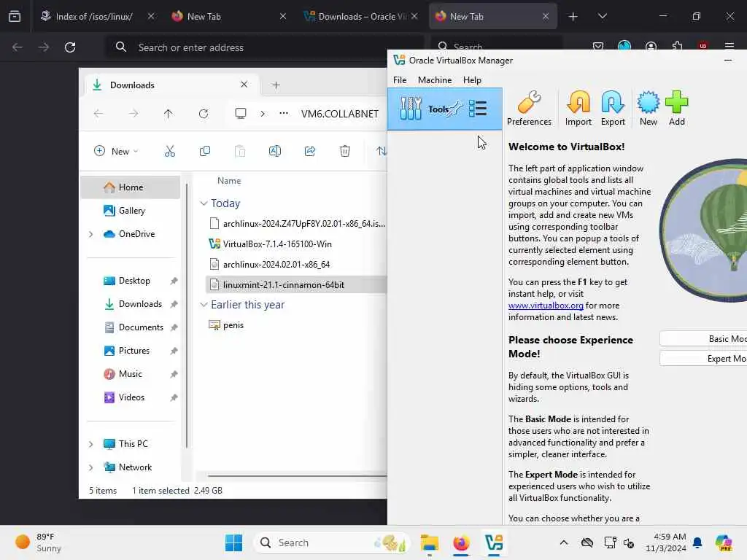The width and height of the screenshot is (747, 560).
Task: Open the New dropdown in File Explorer
Action: (116, 151)
